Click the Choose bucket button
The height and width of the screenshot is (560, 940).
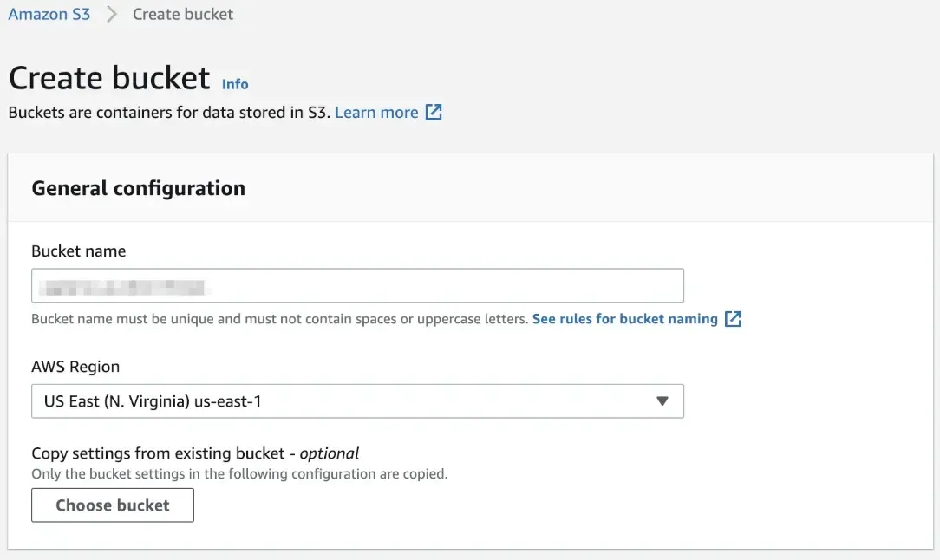(112, 505)
